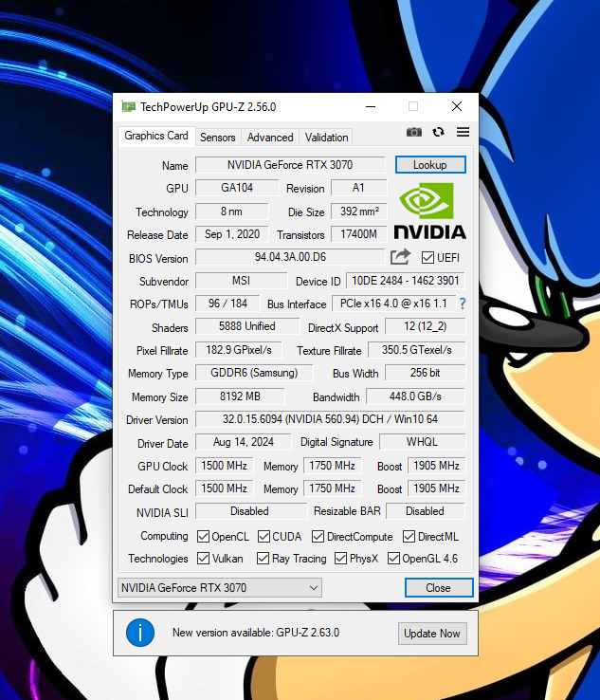Click the Transistors field 17400M
Screen dimensions: 600x700
[x=358, y=234]
